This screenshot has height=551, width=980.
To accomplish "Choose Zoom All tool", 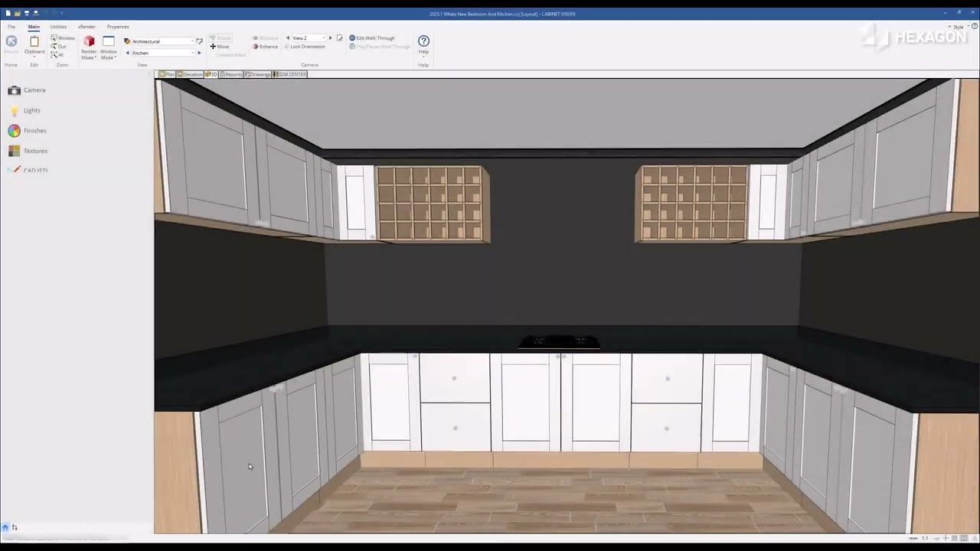I will coord(57,54).
